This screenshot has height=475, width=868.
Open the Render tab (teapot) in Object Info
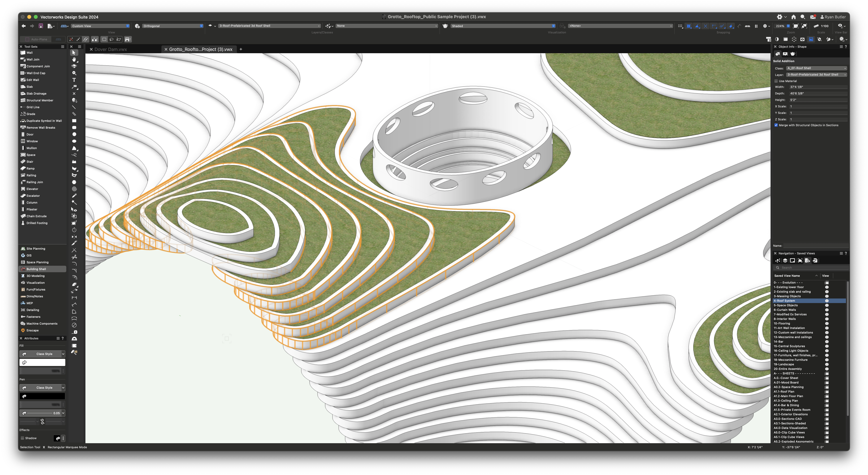point(792,54)
